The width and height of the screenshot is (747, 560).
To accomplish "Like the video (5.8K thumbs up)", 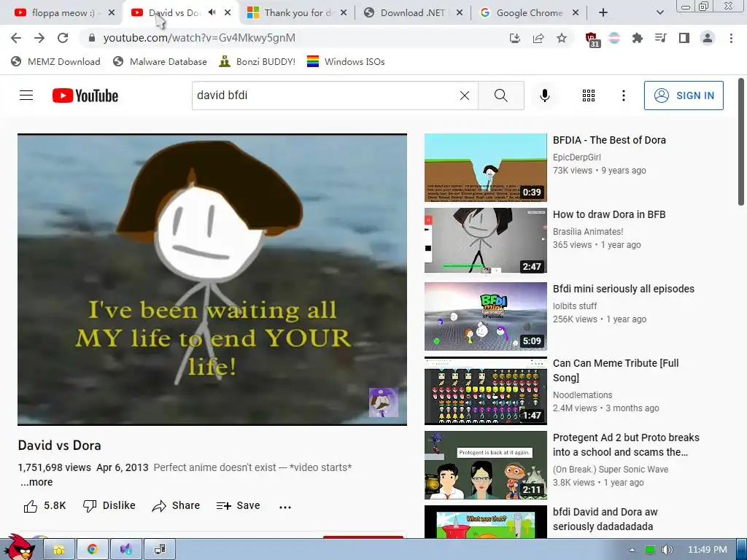I will tap(44, 506).
